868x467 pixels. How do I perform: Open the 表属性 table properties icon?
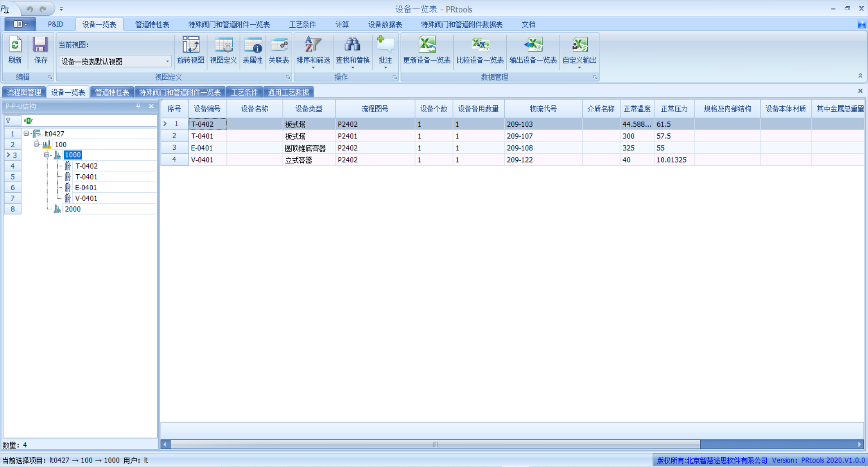pos(253,45)
